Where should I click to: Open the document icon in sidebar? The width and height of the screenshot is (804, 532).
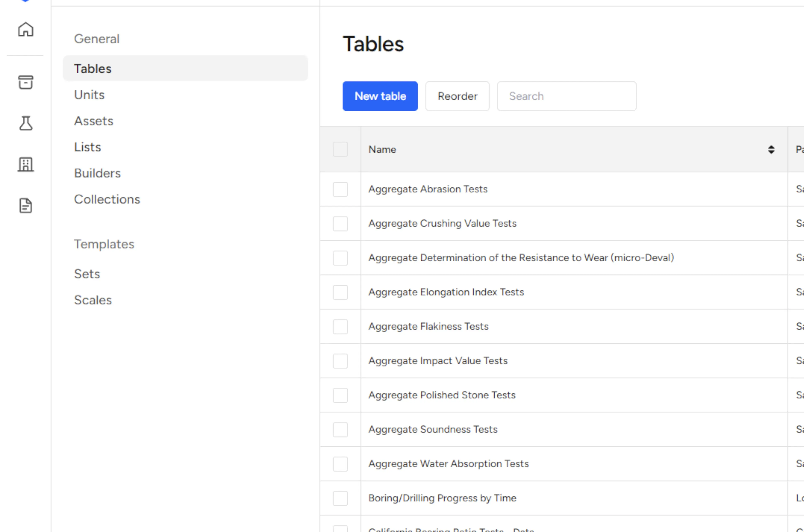pyautogui.click(x=26, y=206)
